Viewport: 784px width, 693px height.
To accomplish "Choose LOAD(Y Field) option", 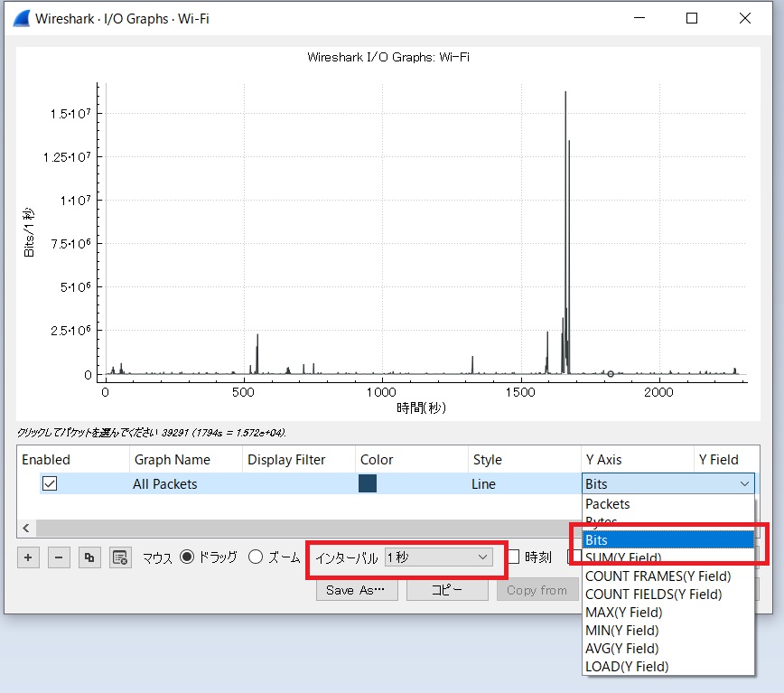I will (x=668, y=666).
